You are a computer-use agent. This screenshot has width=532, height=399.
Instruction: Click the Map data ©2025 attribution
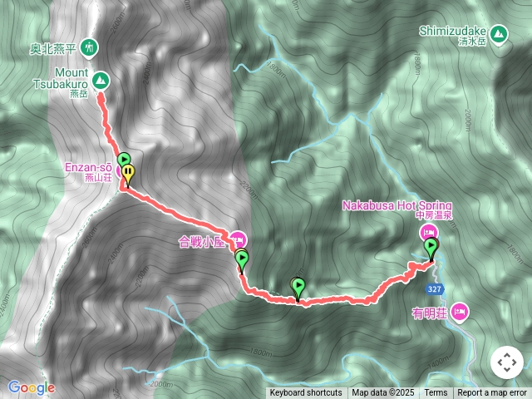[383, 393]
